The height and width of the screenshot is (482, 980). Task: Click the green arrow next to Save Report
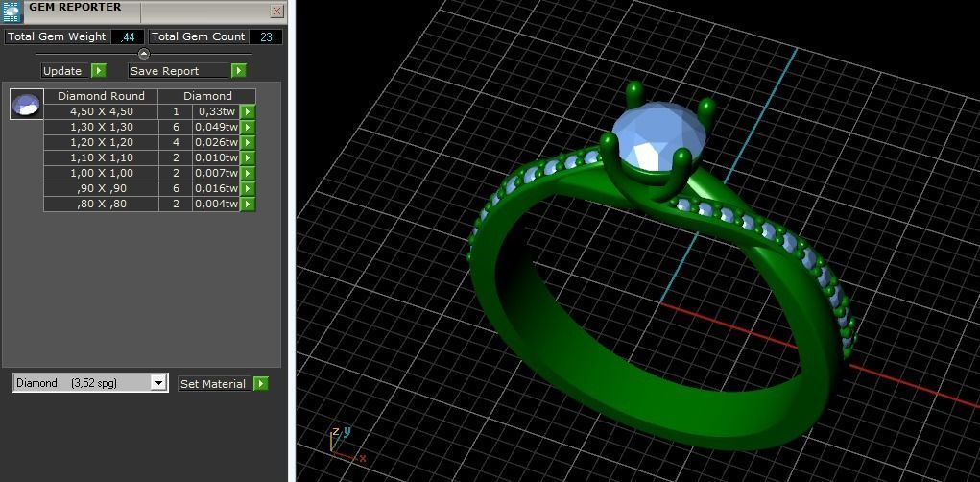[x=239, y=71]
